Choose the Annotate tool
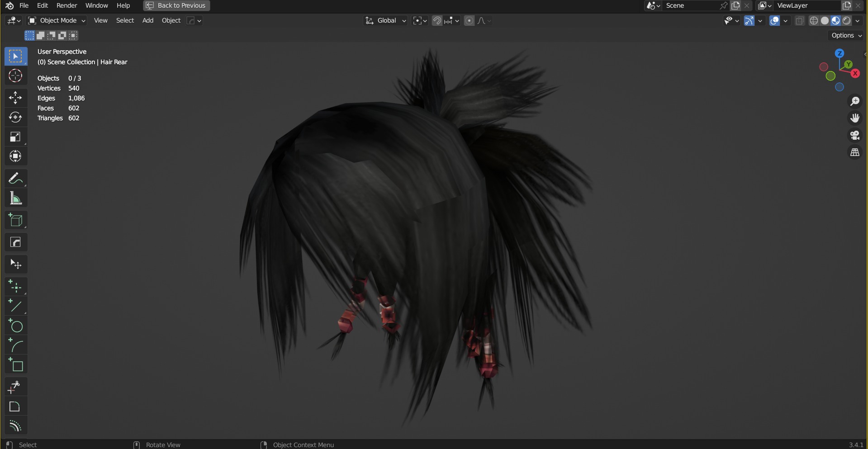This screenshot has height=449, width=868. coord(16,178)
